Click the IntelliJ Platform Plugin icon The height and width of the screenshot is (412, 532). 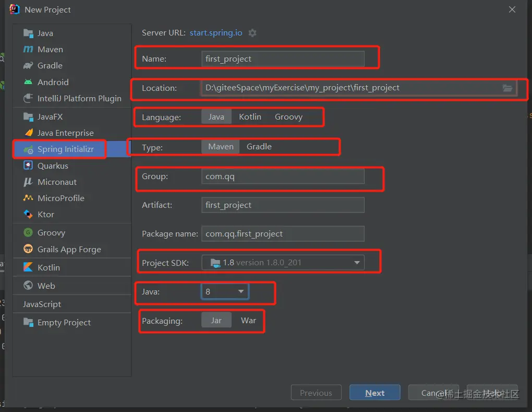click(x=28, y=99)
